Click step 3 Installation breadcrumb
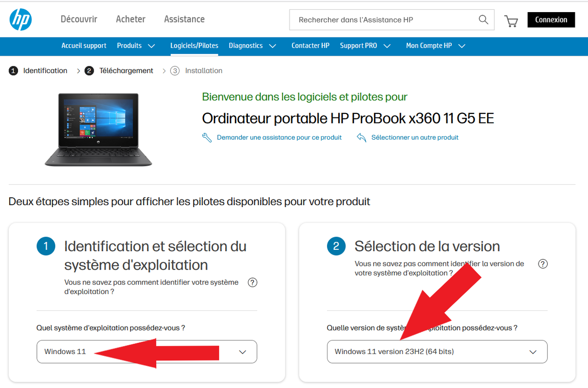The image size is (588, 388). pyautogui.click(x=196, y=71)
